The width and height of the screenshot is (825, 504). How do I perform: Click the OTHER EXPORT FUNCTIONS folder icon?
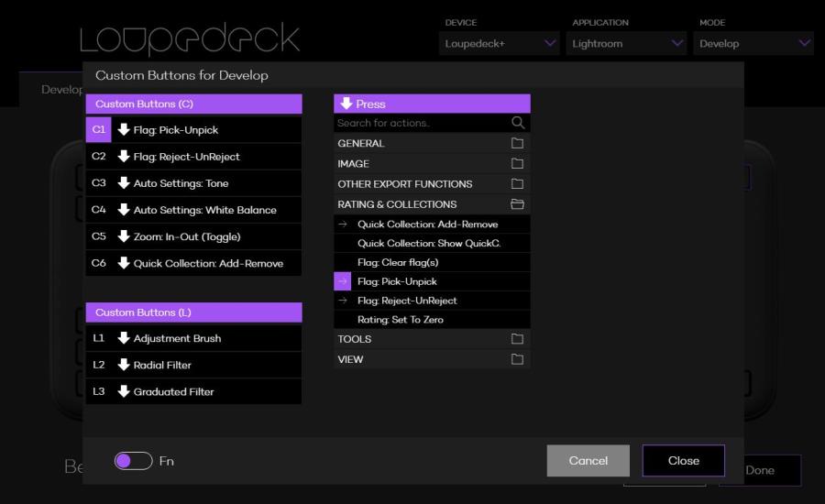517,183
